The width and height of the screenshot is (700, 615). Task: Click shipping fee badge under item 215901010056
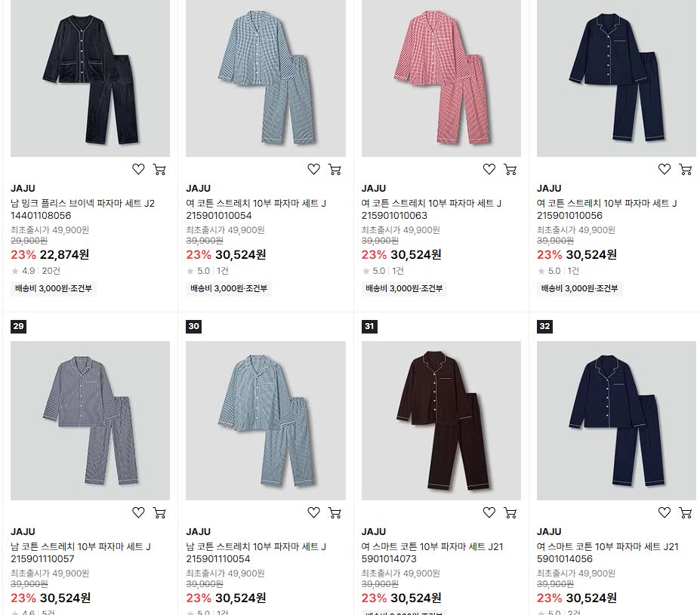tap(579, 288)
